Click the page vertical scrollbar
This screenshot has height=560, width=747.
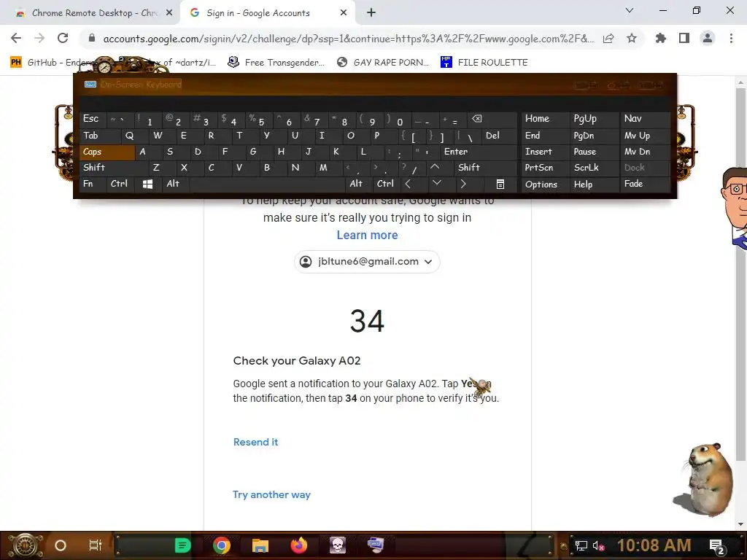tap(740, 274)
